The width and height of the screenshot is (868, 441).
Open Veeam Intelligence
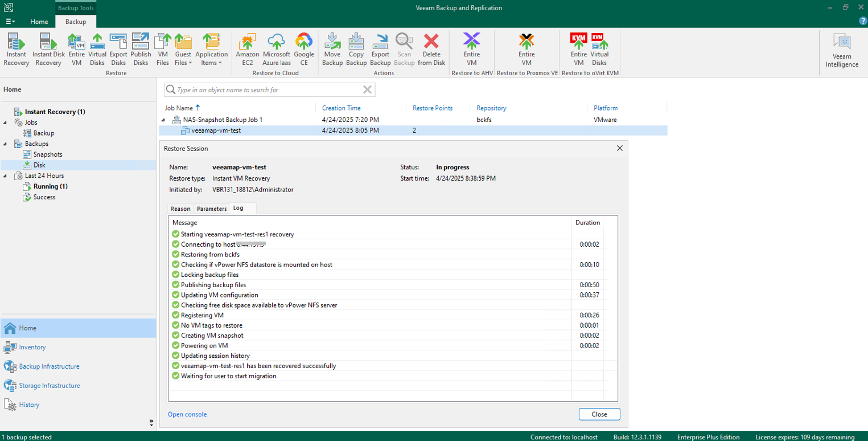(842, 51)
